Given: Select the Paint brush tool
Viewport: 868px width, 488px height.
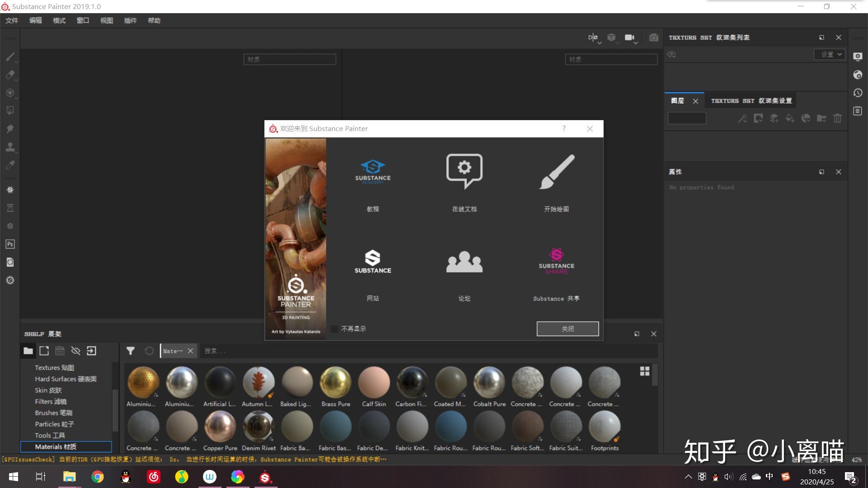Looking at the screenshot, I should tap(10, 56).
